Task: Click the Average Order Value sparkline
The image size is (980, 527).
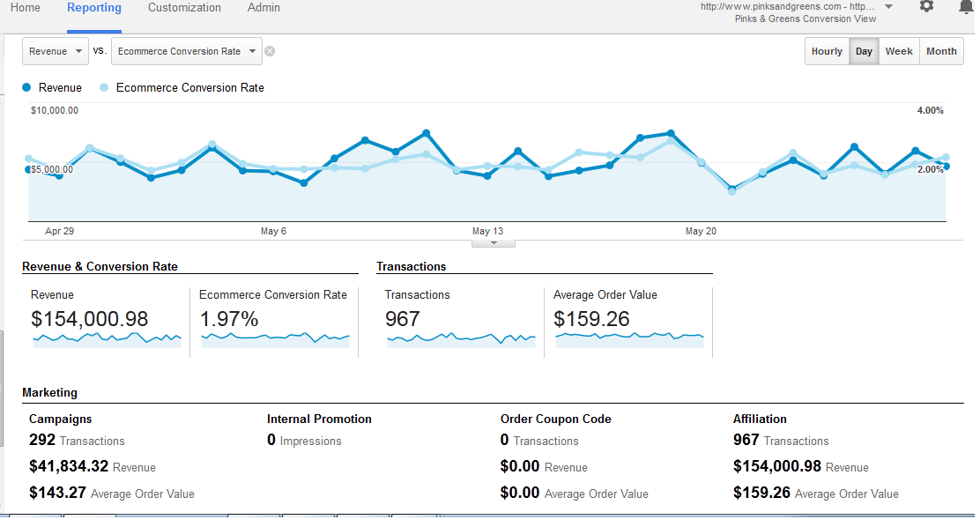Action: 629,336
